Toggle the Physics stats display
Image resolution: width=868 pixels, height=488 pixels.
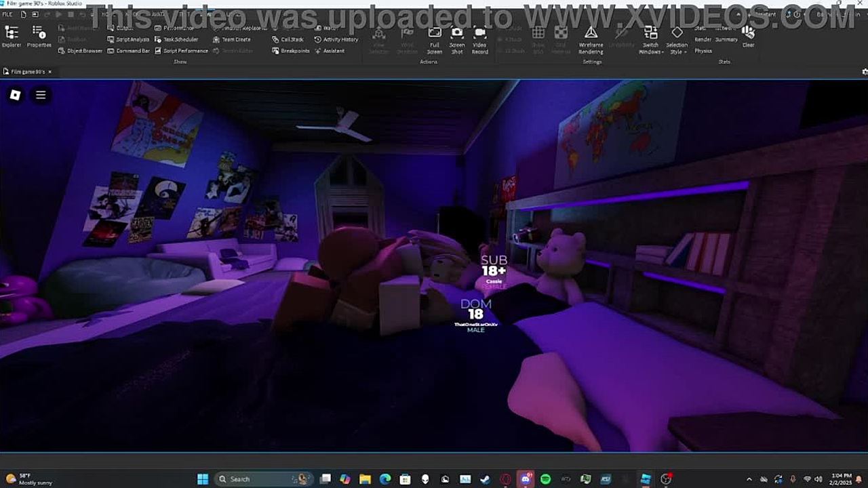(x=703, y=51)
